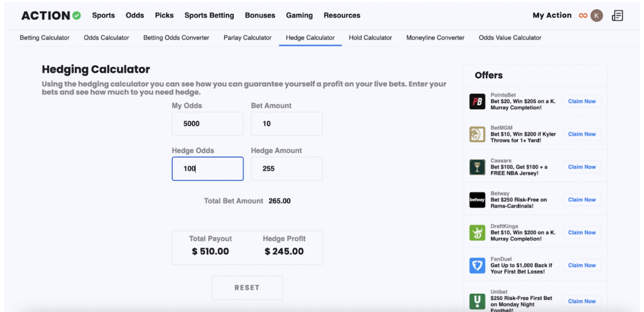This screenshot has height=312, width=644.
Task: Click the user avatar K icon
Action: pos(597,15)
